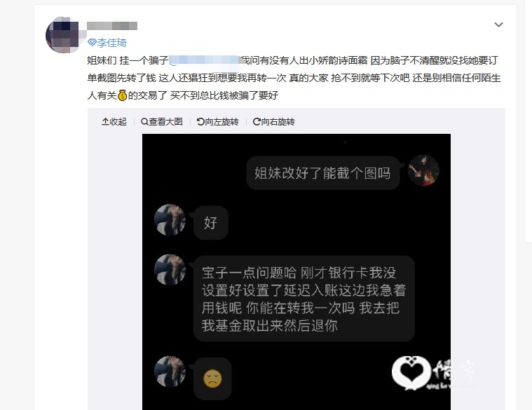Open the blurred username profile link
532x410 pixels.
click(112, 26)
